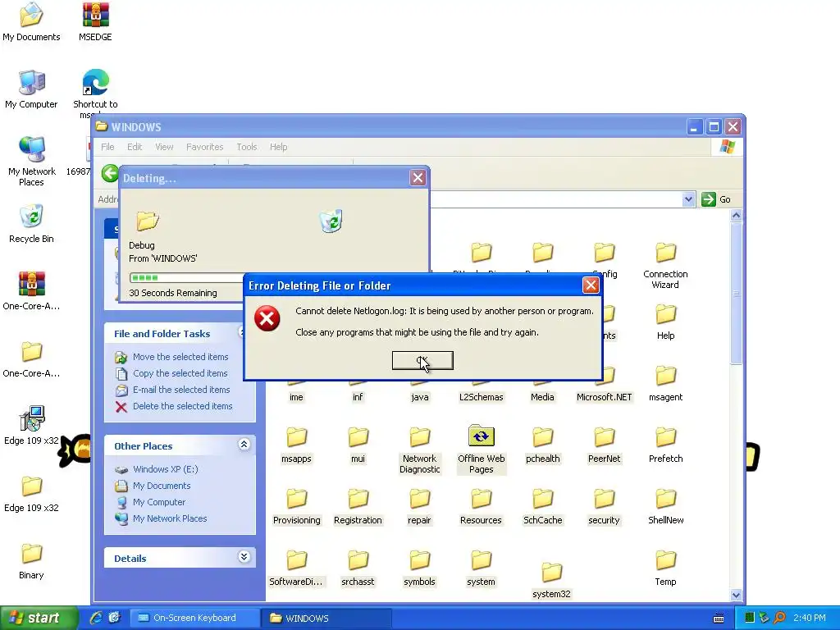Open My Network Places in Other Places

pyautogui.click(x=170, y=518)
